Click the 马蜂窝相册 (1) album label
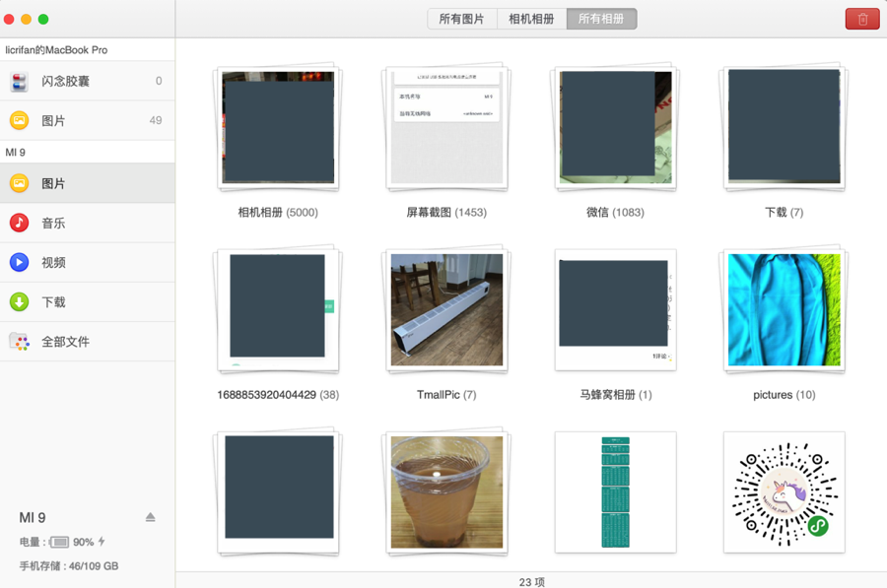 point(615,395)
